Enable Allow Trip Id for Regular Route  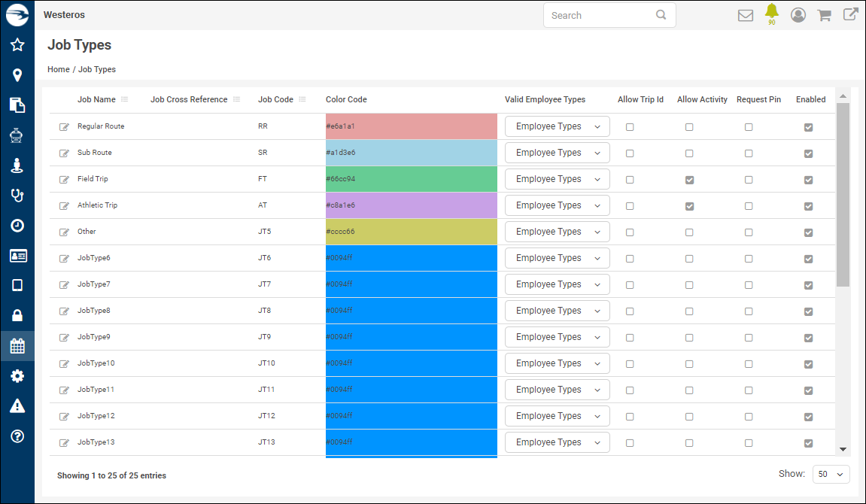pyautogui.click(x=630, y=127)
